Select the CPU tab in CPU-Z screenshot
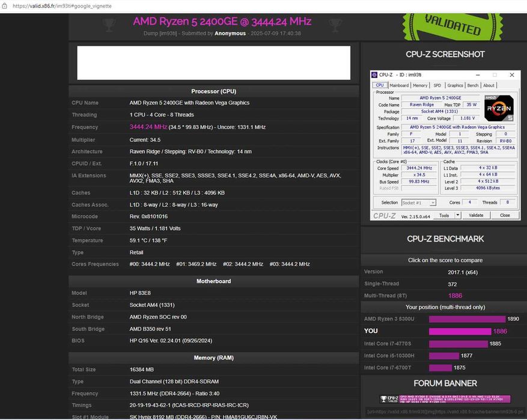Image resolution: width=527 pixels, height=420 pixels. point(380,85)
